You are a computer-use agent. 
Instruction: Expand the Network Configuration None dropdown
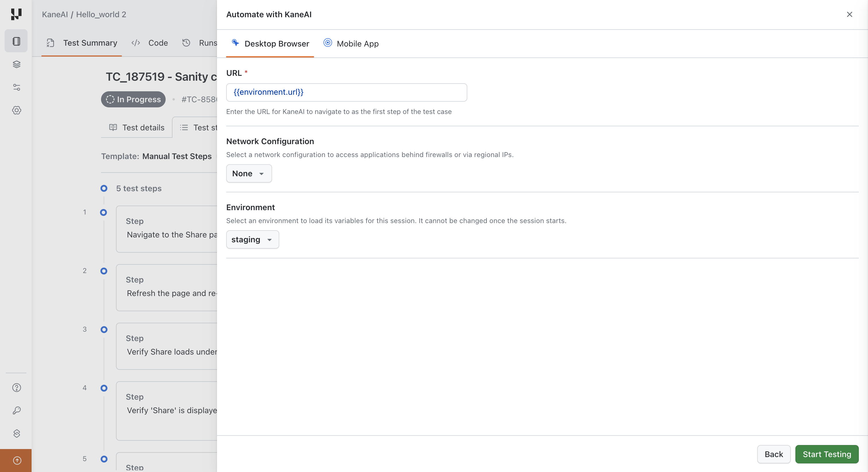(249, 174)
